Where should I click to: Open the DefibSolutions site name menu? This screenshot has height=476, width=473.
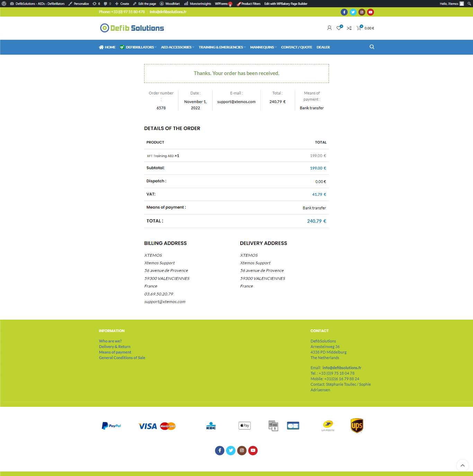[x=37, y=4]
